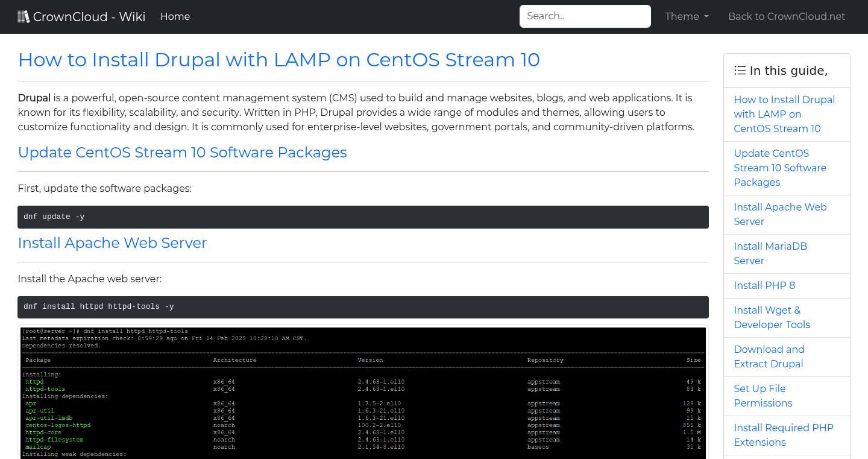Navigate to Install MariaDB Server
This screenshot has height=459, width=868.
(x=770, y=253)
